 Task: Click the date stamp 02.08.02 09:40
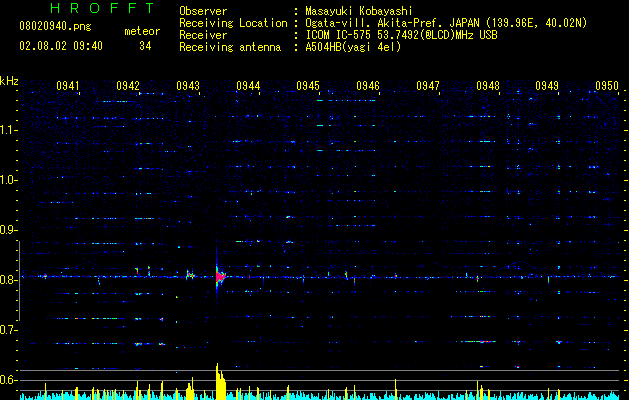(61, 46)
